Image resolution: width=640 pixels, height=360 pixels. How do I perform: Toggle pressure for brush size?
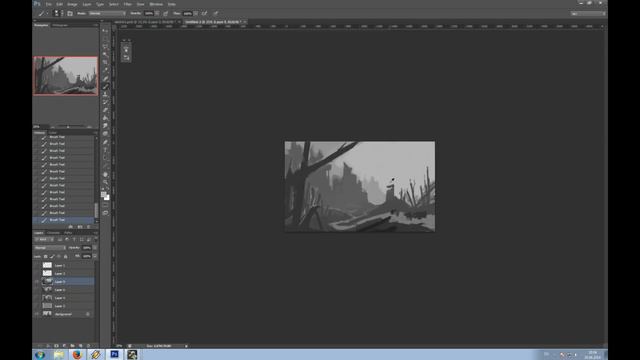tap(216, 13)
